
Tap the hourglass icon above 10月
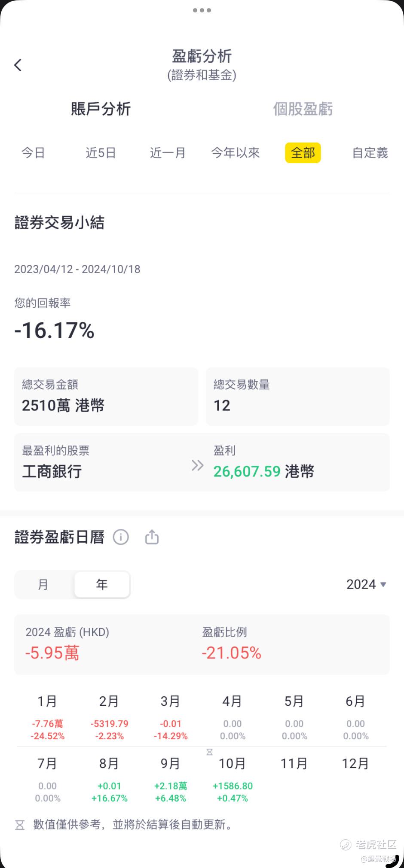[209, 752]
